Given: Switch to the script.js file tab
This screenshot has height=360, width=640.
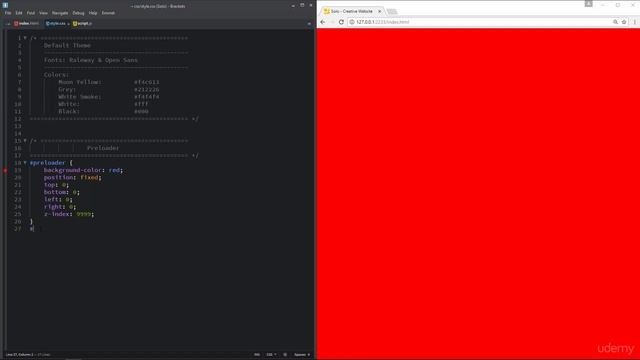Looking at the screenshot, I should 82,24.
